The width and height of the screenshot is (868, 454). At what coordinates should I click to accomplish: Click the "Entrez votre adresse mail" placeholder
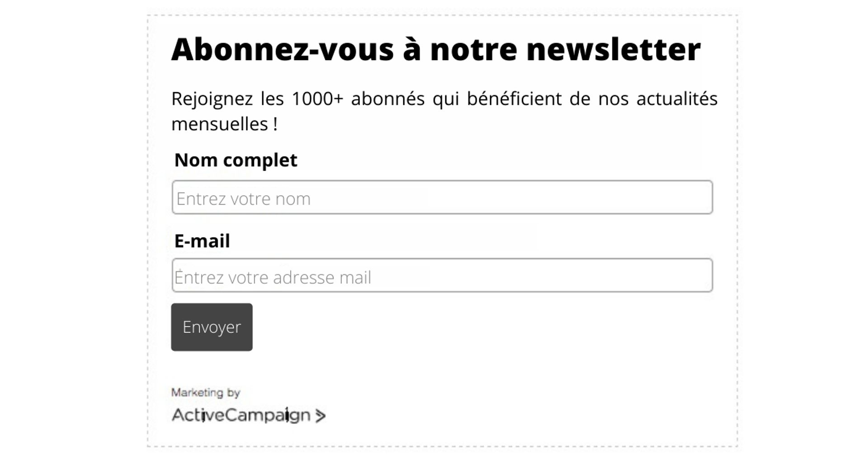(x=273, y=277)
